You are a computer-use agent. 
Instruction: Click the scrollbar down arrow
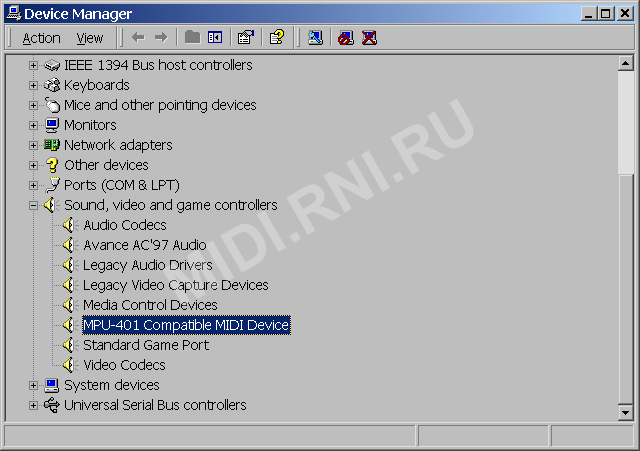tap(625, 412)
